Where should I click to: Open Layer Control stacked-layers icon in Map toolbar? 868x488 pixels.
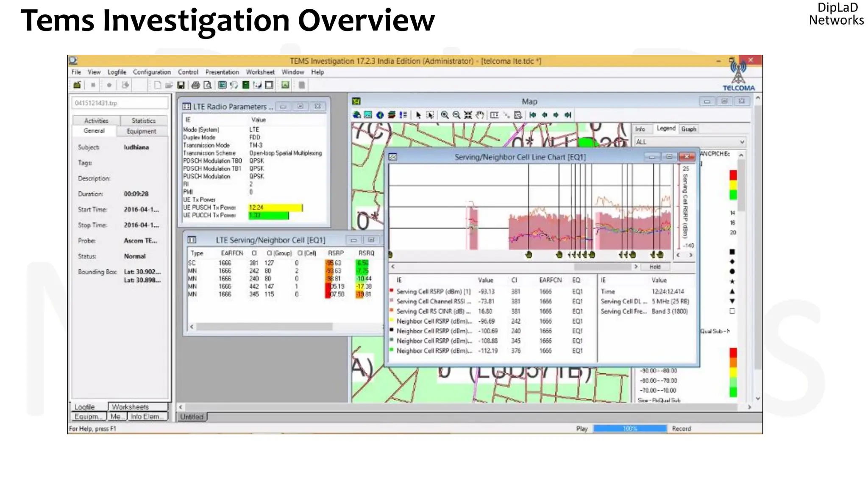point(392,115)
